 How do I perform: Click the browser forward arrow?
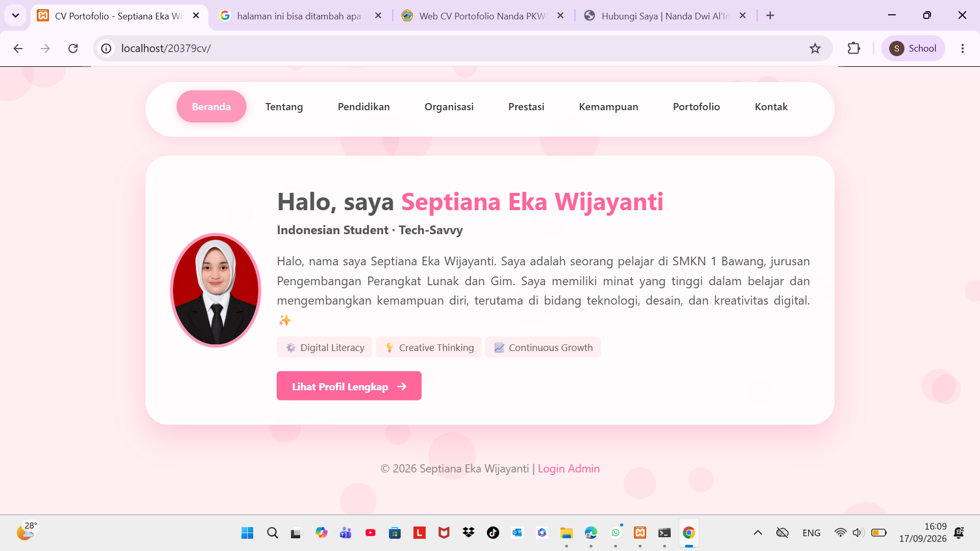[x=45, y=48]
